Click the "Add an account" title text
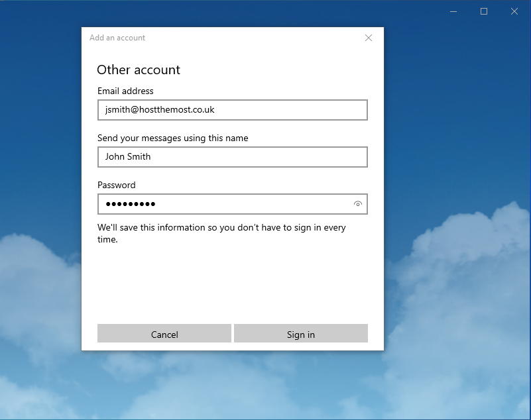 tap(117, 38)
